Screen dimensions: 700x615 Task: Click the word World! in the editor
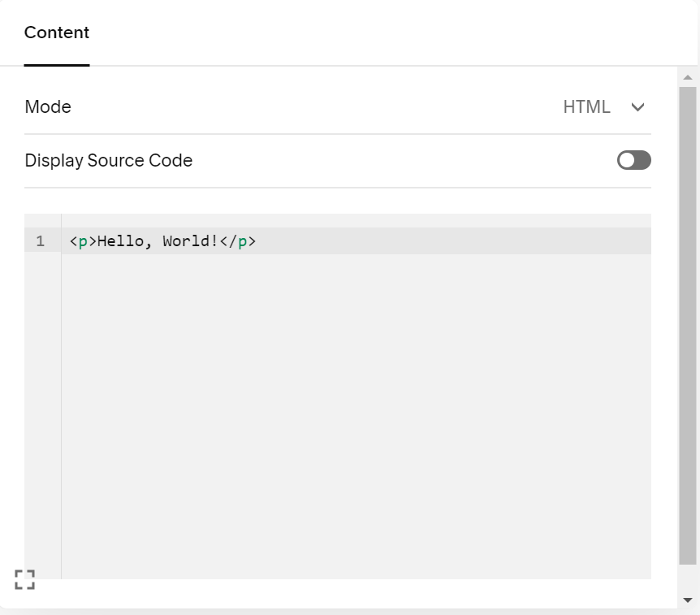coord(191,241)
